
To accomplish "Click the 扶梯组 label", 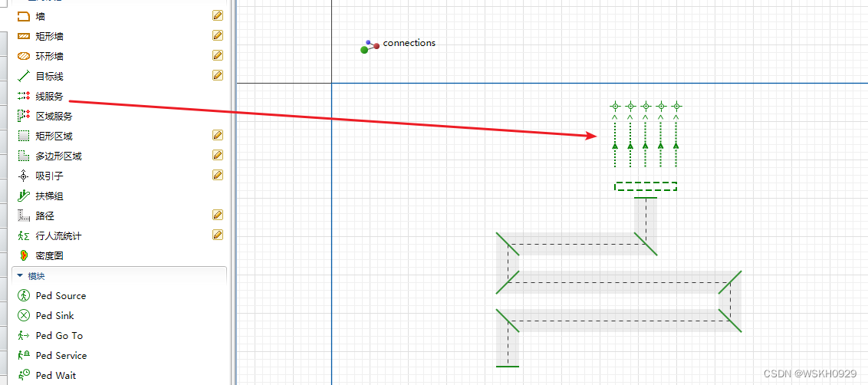I will (x=49, y=196).
